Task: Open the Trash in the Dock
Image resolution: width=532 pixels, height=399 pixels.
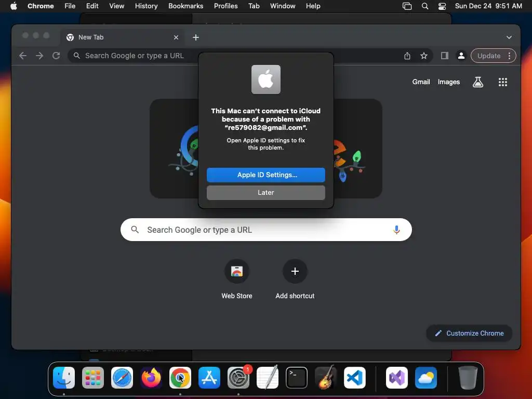Action: [468, 378]
